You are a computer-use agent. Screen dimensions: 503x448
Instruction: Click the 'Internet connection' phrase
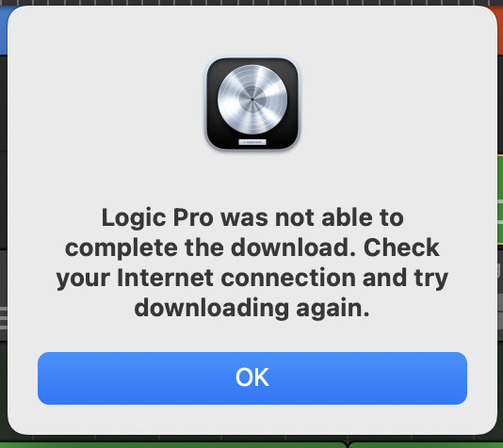point(236,278)
